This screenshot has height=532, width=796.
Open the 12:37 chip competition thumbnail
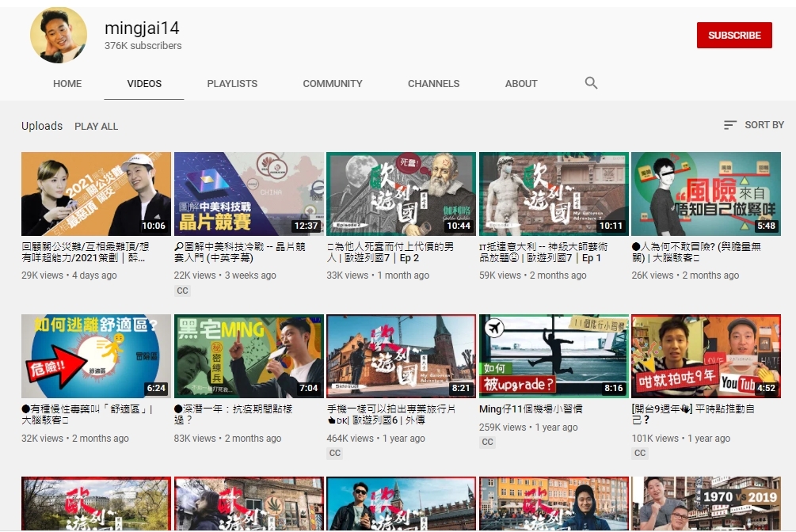[x=249, y=194]
